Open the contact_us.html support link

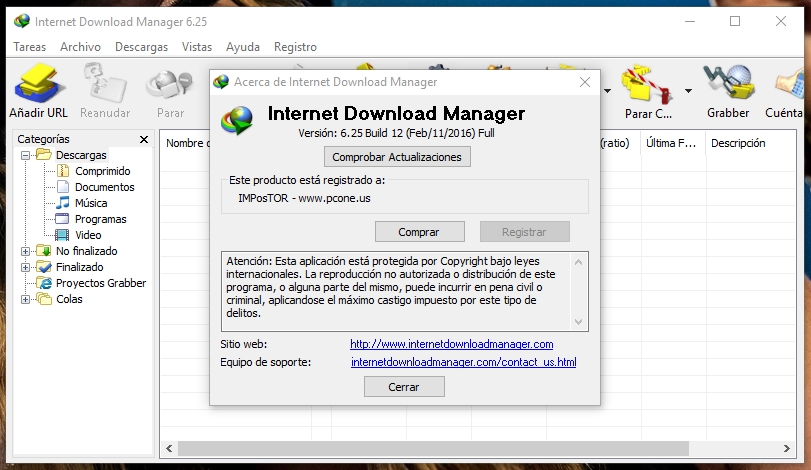463,362
